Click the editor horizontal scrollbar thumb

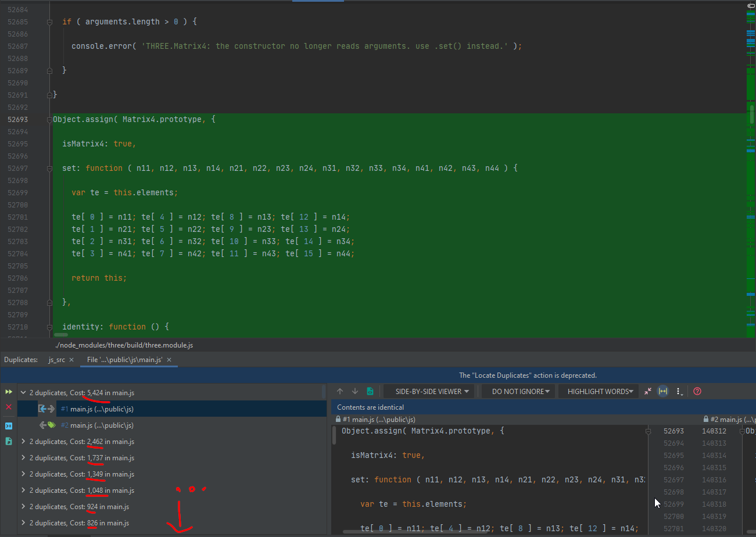click(60, 335)
